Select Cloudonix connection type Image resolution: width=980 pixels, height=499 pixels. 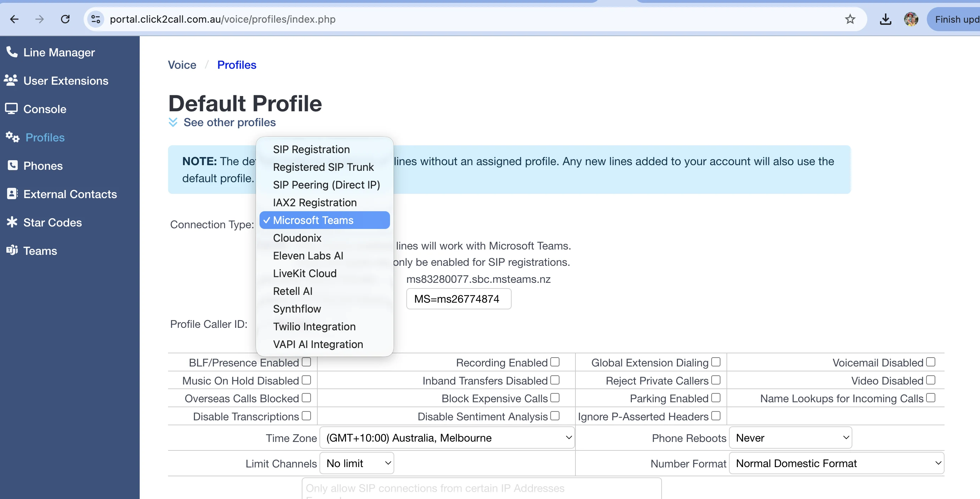tap(324, 238)
